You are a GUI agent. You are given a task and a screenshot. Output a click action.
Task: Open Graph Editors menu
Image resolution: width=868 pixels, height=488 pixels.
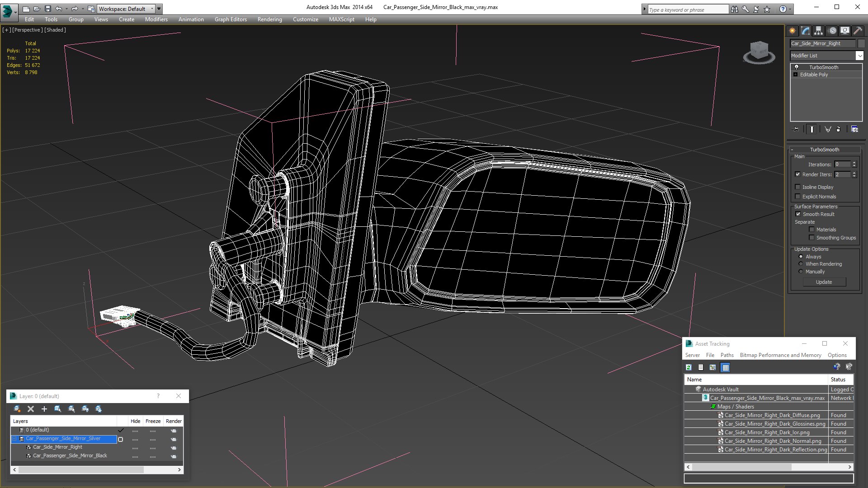(231, 19)
